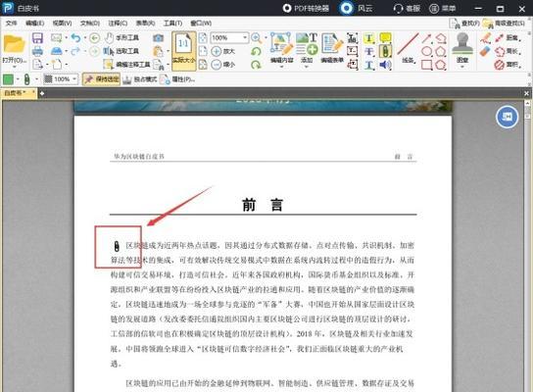The image size is (533, 392).
Task: Click the Properties (属性) button
Action: pos(178,79)
